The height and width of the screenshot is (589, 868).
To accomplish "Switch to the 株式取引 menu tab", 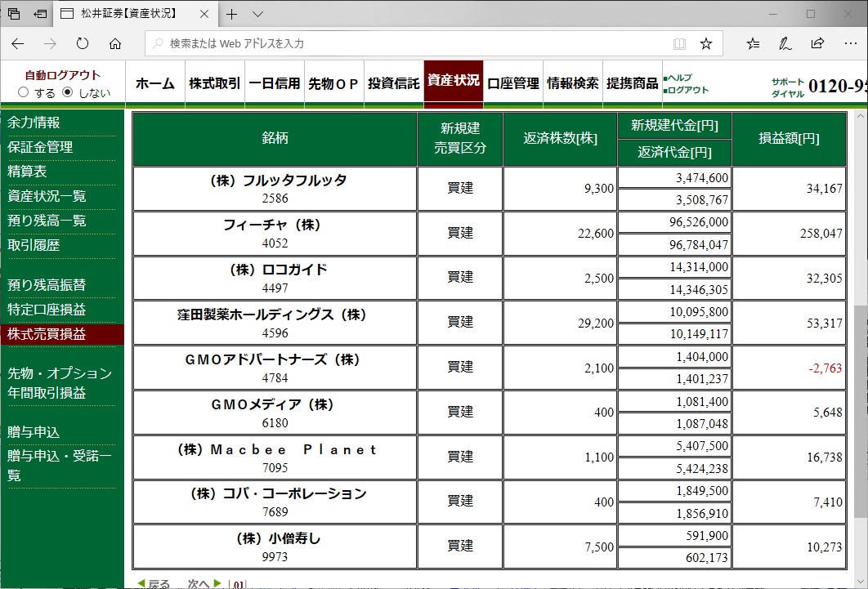I will click(215, 83).
